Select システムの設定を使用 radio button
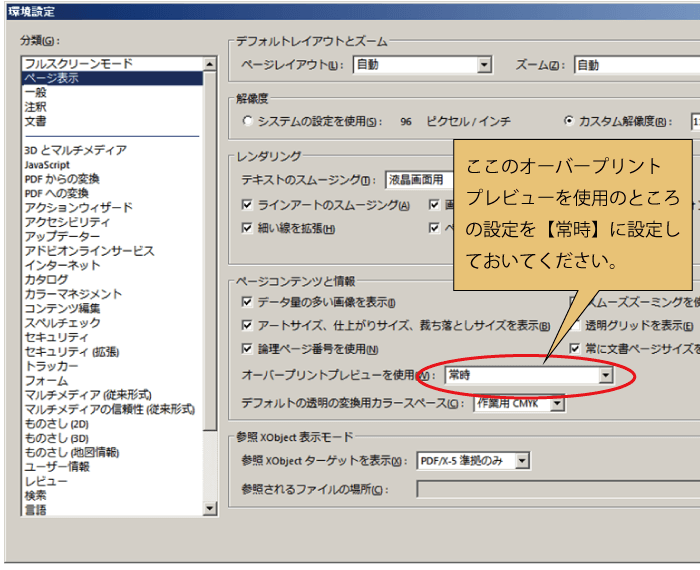Viewport: 700px width, 570px height. coord(248,121)
